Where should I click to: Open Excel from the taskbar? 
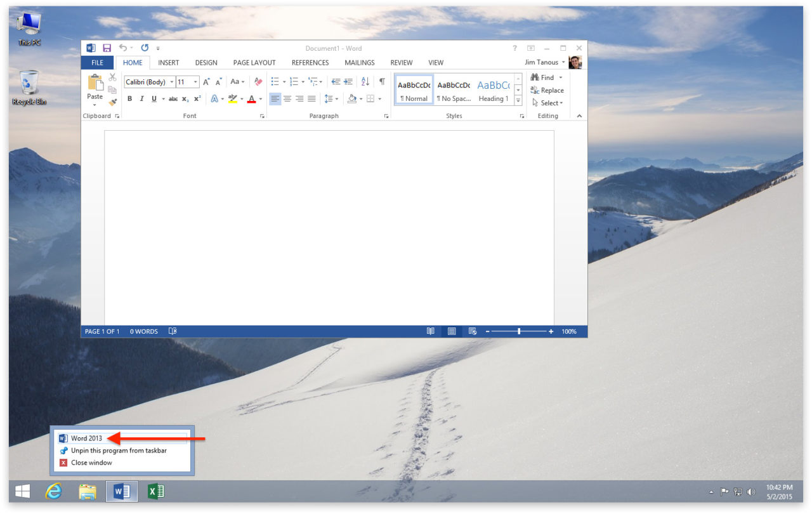tap(155, 491)
